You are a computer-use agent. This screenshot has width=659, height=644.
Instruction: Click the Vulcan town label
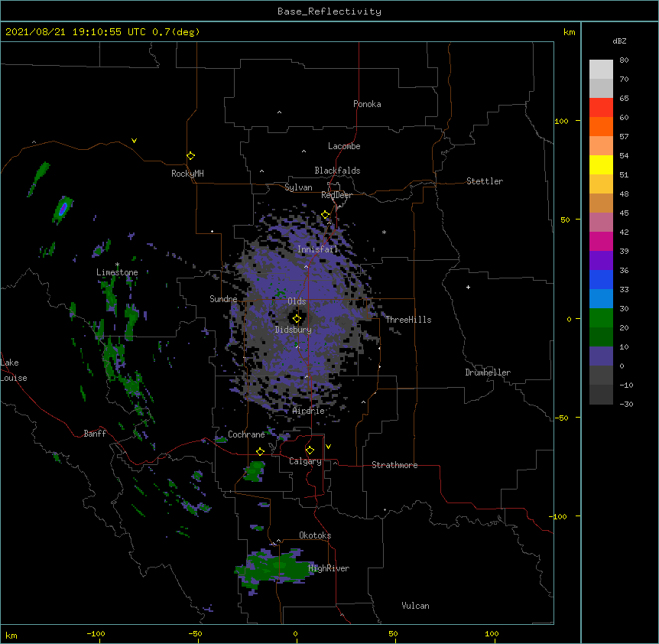click(415, 606)
